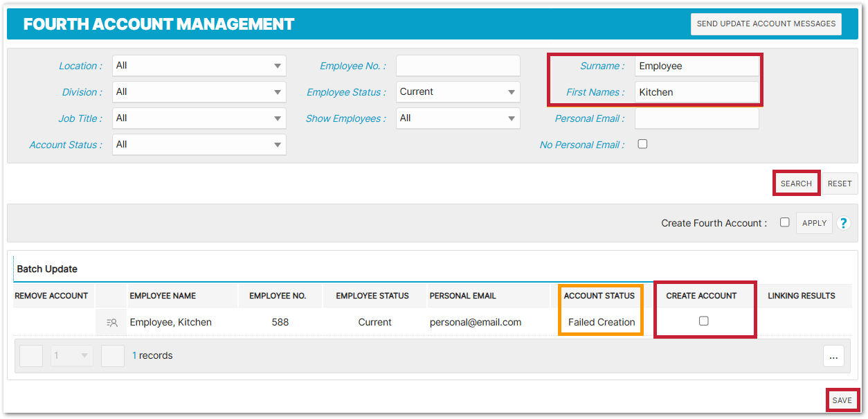This screenshot has height=419, width=868.
Task: Open the Account Status filter dropdown
Action: [199, 145]
